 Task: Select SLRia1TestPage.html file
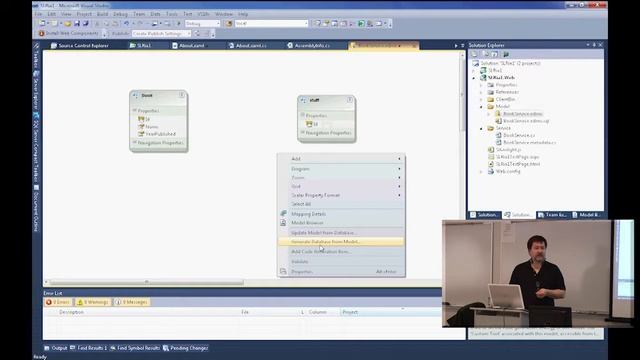(x=518, y=164)
